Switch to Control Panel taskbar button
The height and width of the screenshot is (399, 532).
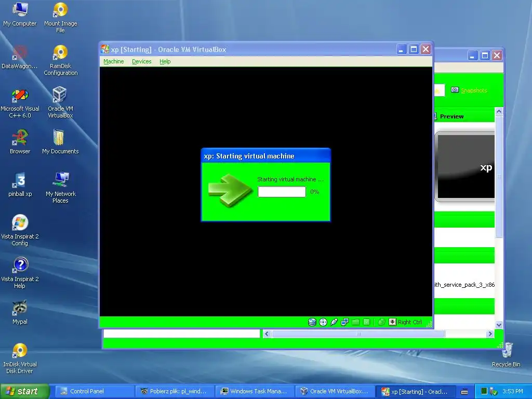click(95, 391)
